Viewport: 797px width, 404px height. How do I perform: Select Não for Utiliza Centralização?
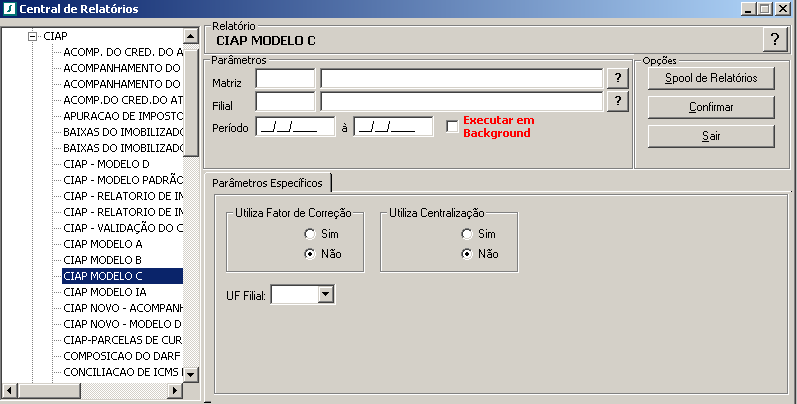[467, 254]
